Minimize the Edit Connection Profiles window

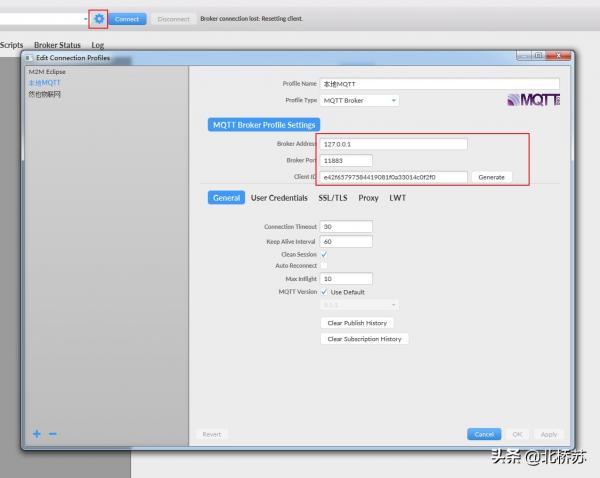(524, 56)
